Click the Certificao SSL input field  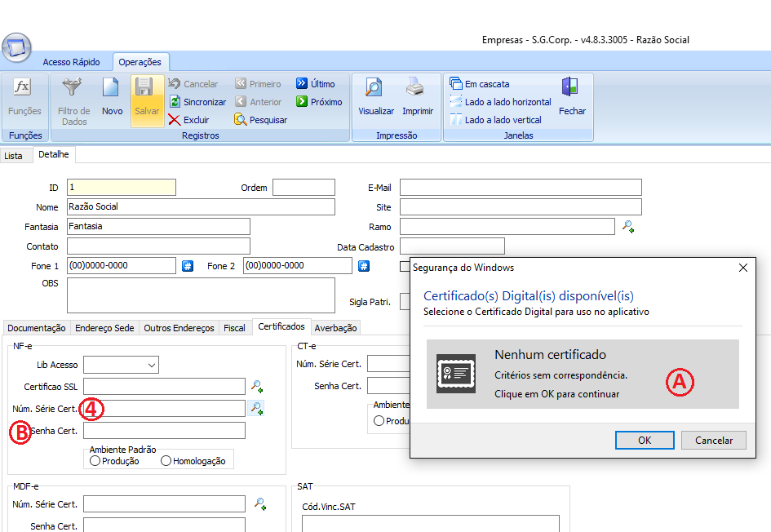pos(164,387)
